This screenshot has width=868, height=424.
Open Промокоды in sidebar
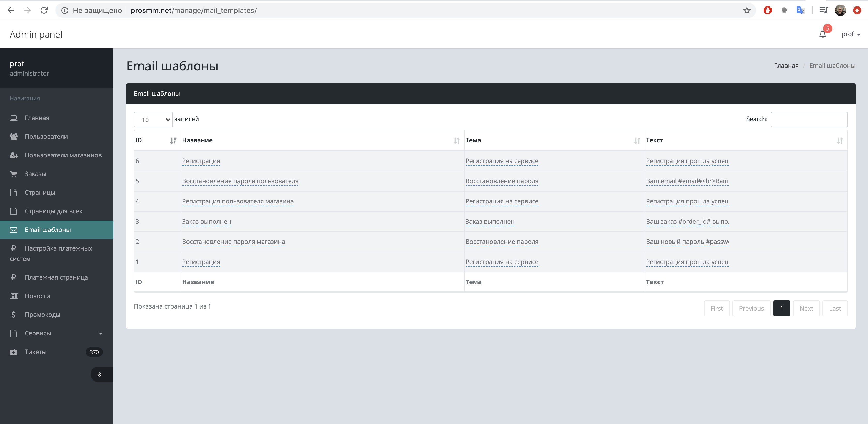(57, 314)
